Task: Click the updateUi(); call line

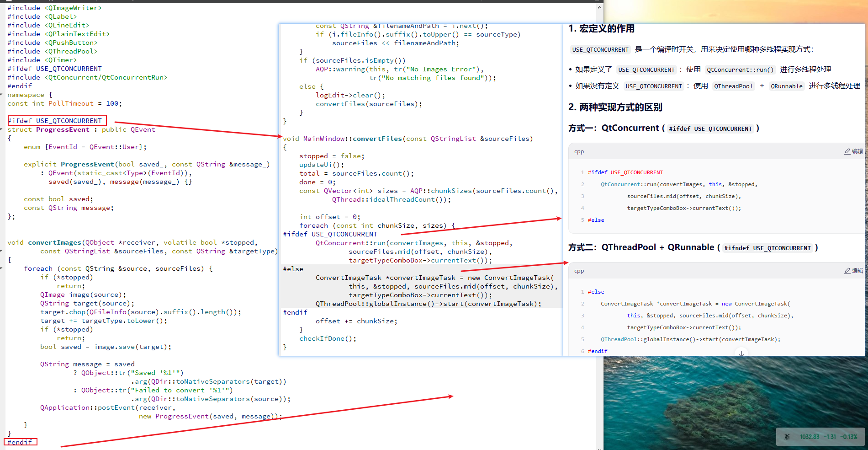Action: point(322,165)
